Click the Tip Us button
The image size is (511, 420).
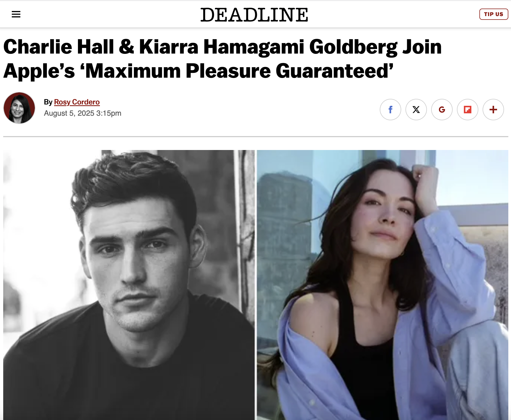[493, 14]
